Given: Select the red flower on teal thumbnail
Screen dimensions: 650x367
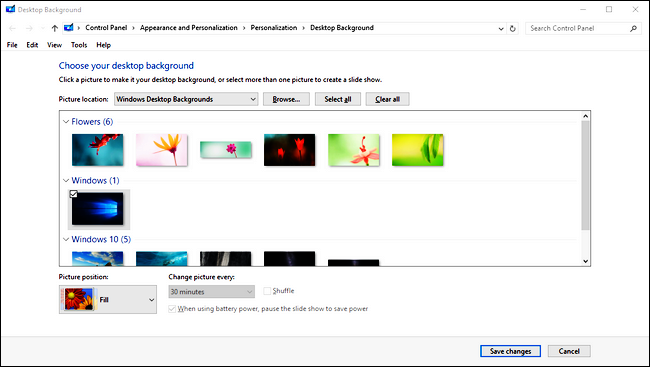Looking at the screenshot, I should [x=97, y=150].
